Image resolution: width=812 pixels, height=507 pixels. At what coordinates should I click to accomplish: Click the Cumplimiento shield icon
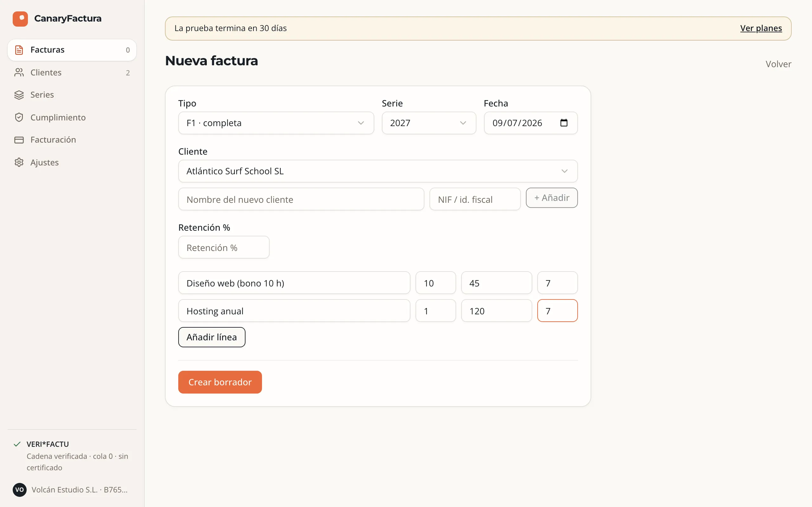click(x=19, y=117)
